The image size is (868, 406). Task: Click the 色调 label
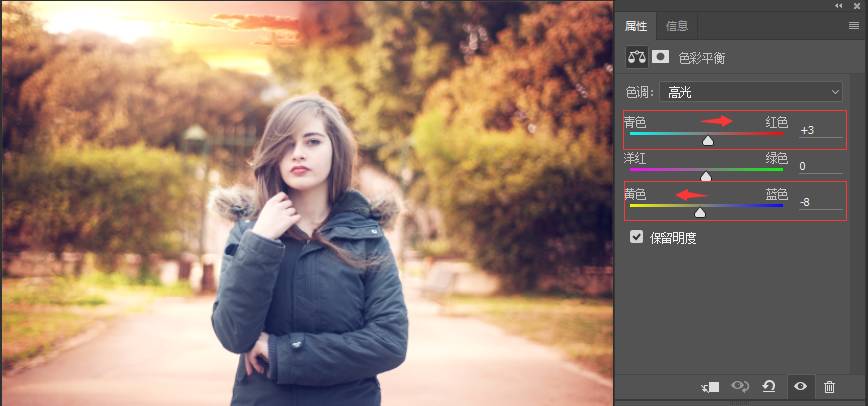point(639,92)
